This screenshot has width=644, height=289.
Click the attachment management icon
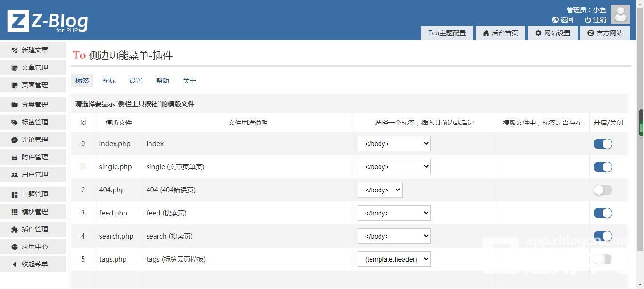[x=15, y=157]
